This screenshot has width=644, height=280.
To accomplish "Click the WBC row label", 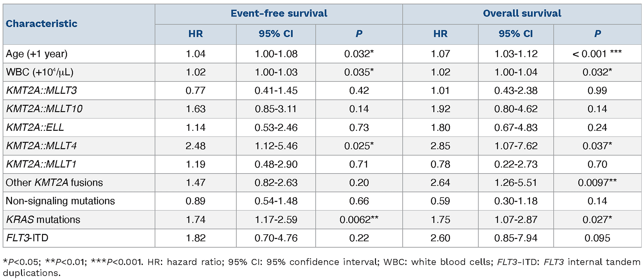I will [40, 72].
